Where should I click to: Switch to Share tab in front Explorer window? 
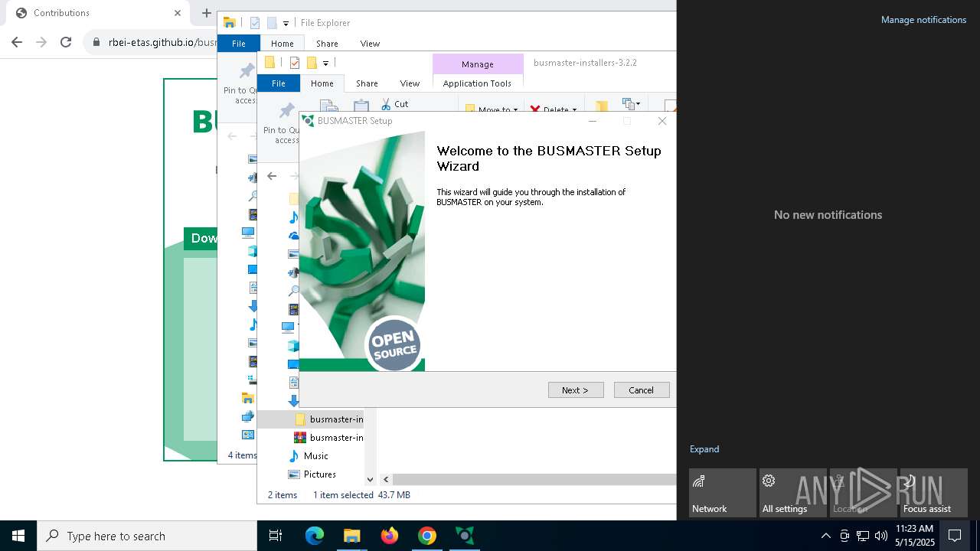click(x=367, y=83)
